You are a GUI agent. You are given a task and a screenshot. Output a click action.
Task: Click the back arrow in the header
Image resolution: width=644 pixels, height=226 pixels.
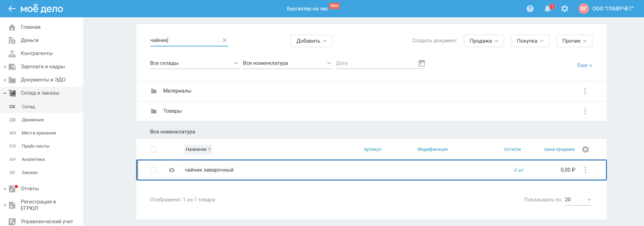[12, 9]
